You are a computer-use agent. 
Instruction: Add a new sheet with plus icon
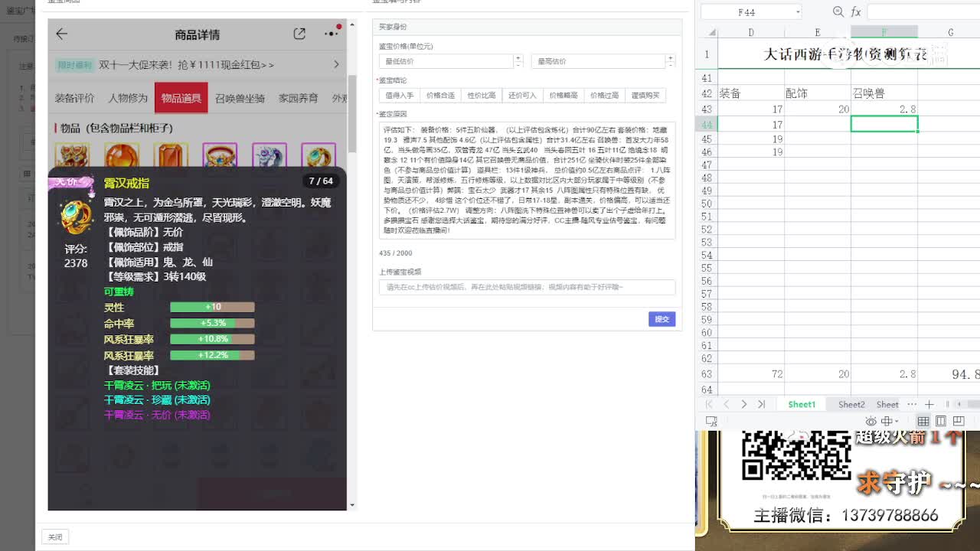point(929,404)
